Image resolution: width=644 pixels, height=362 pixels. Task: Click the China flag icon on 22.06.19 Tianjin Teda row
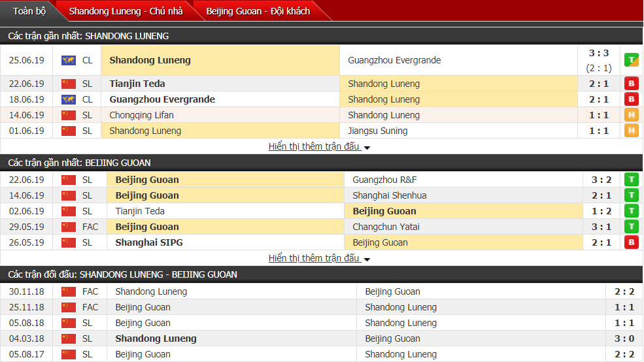(x=69, y=84)
